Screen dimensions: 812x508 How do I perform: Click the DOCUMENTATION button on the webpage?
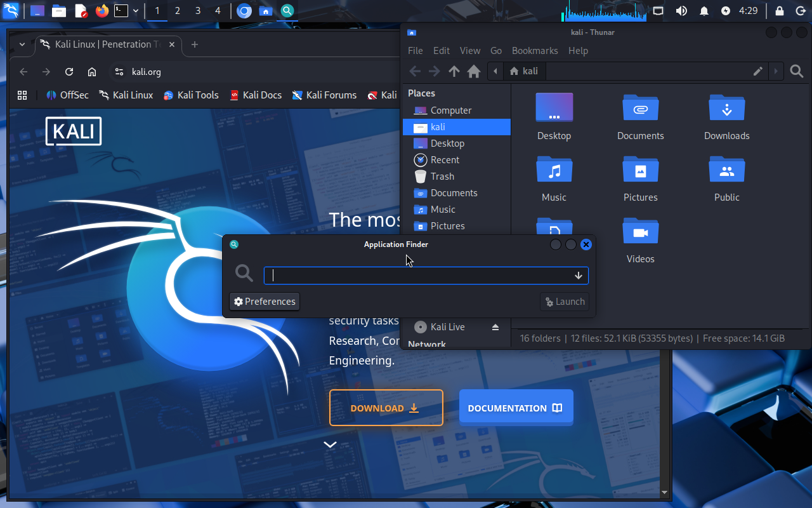516,408
